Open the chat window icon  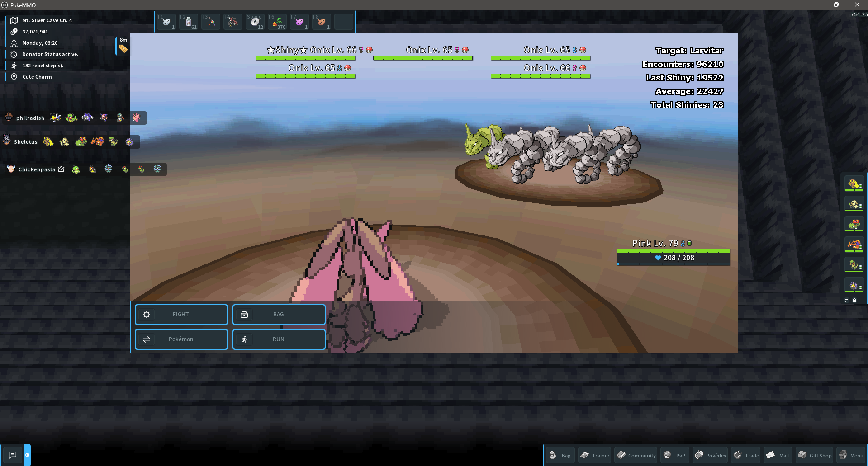click(13, 455)
